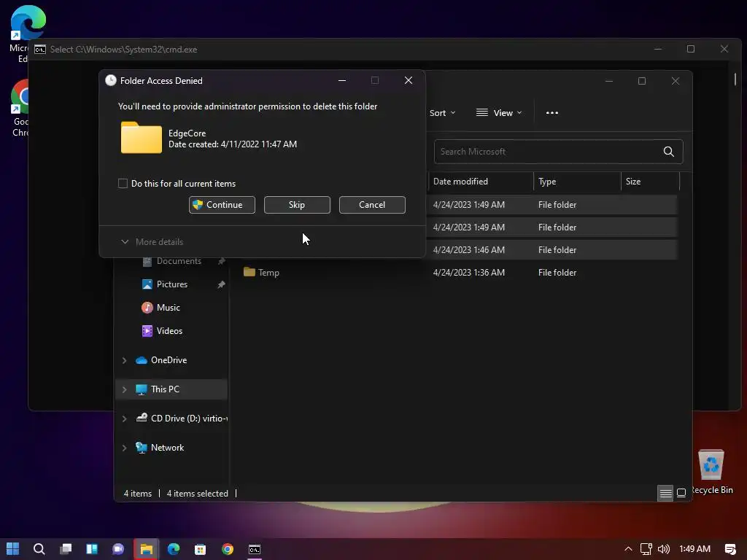Switch to details view icon in status bar
Screen dimensions: 747x560
pos(665,493)
